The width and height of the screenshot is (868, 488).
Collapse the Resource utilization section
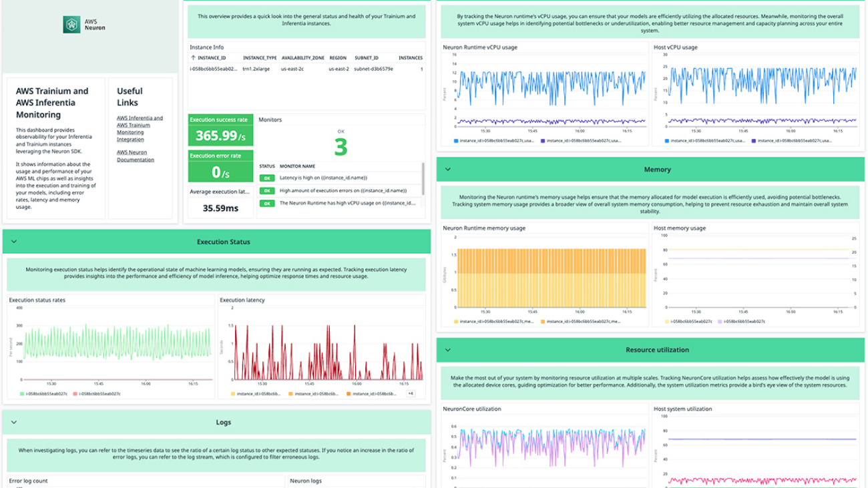pos(448,350)
